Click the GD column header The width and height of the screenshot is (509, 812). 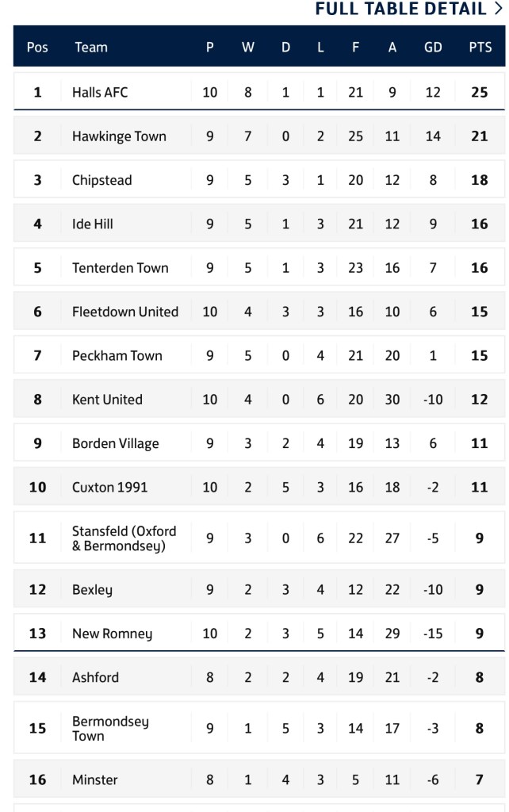(x=433, y=47)
